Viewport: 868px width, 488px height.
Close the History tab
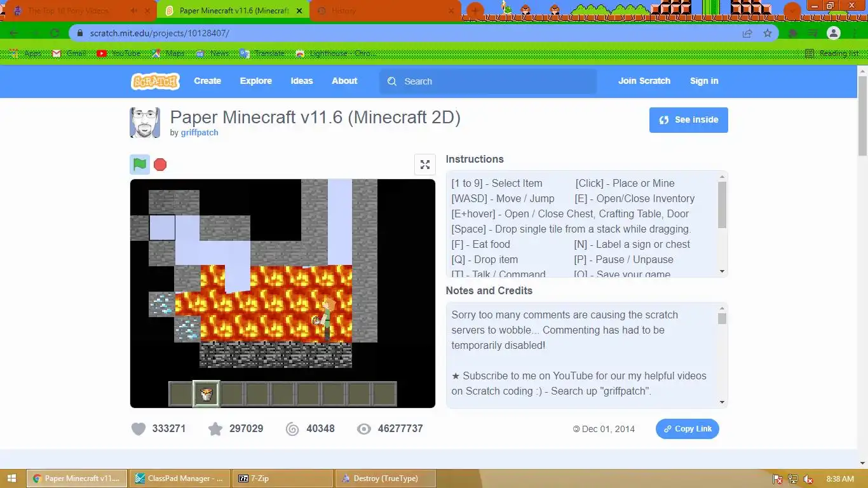pos(452,11)
